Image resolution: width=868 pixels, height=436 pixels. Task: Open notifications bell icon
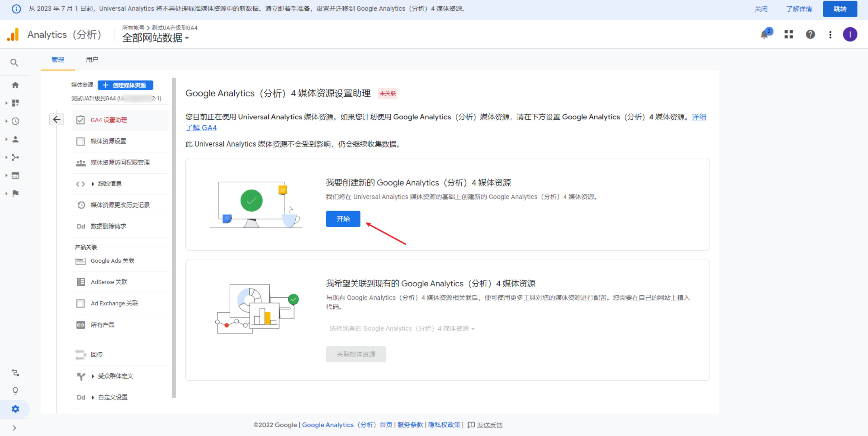pyautogui.click(x=765, y=34)
